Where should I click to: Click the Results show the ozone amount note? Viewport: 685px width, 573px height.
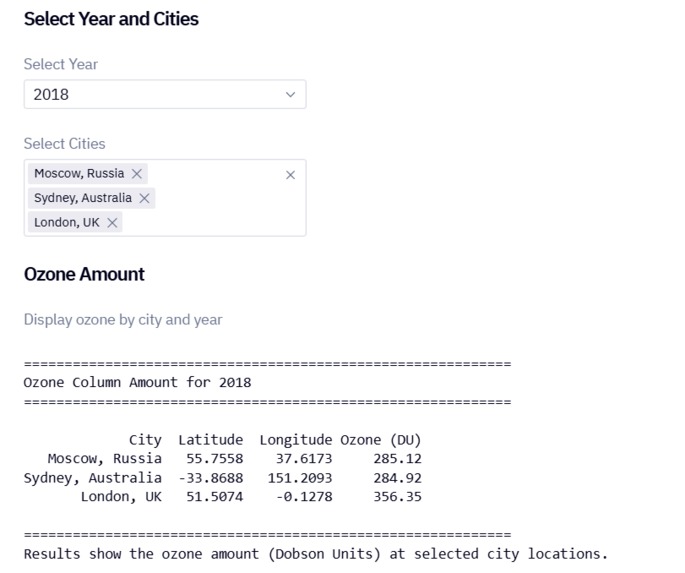click(316, 554)
